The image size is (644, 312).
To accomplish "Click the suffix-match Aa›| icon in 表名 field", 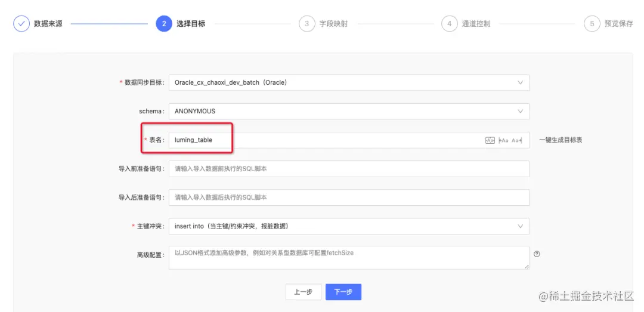I will click(x=516, y=140).
